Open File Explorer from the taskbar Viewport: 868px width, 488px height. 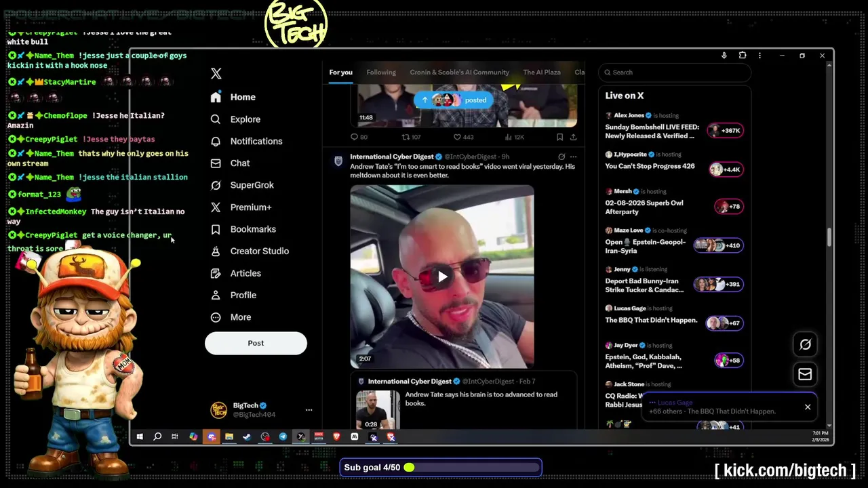click(229, 437)
